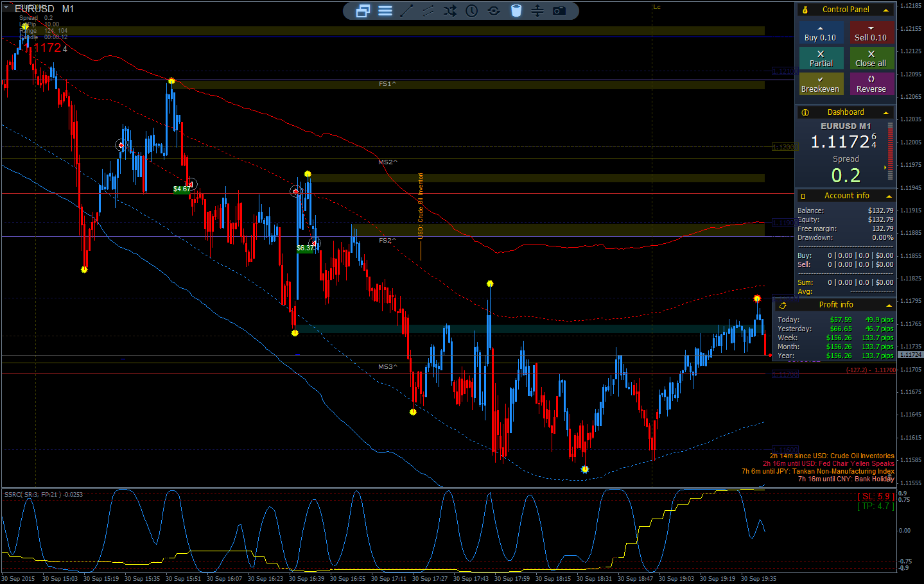This screenshot has height=584, width=924.
Task: Click the shuffle arrows toolbar icon
Action: 450,11
